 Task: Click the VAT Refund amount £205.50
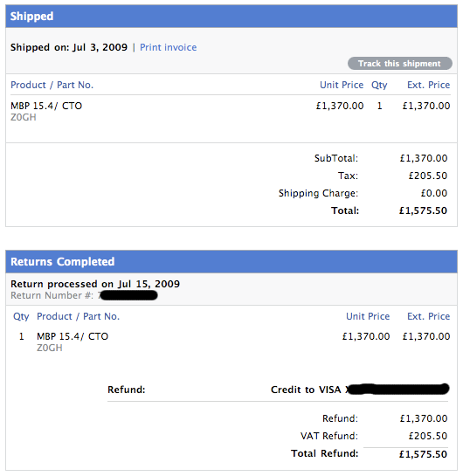coord(428,436)
